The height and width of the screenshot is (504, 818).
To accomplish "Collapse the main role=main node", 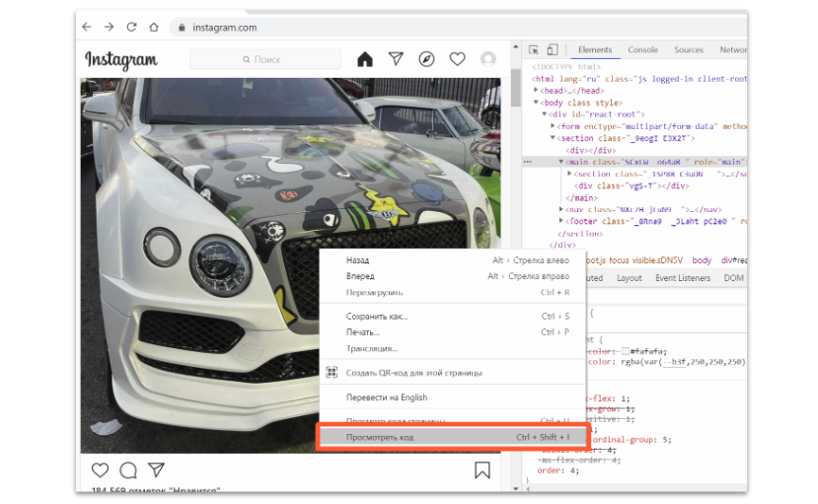I will (561, 162).
